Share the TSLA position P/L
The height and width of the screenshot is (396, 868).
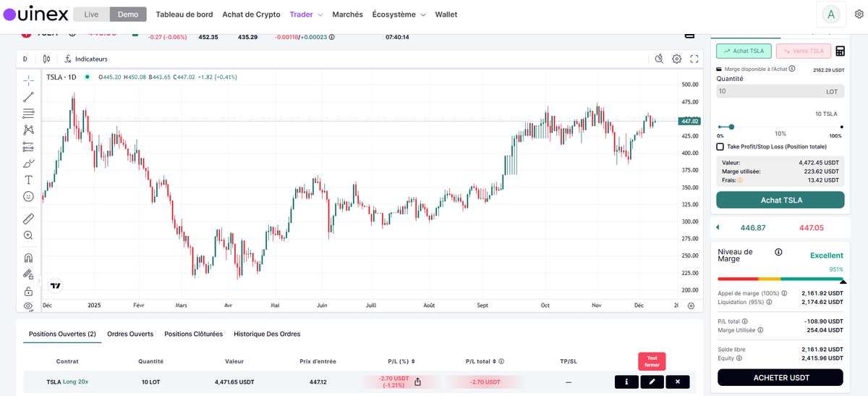click(x=417, y=382)
